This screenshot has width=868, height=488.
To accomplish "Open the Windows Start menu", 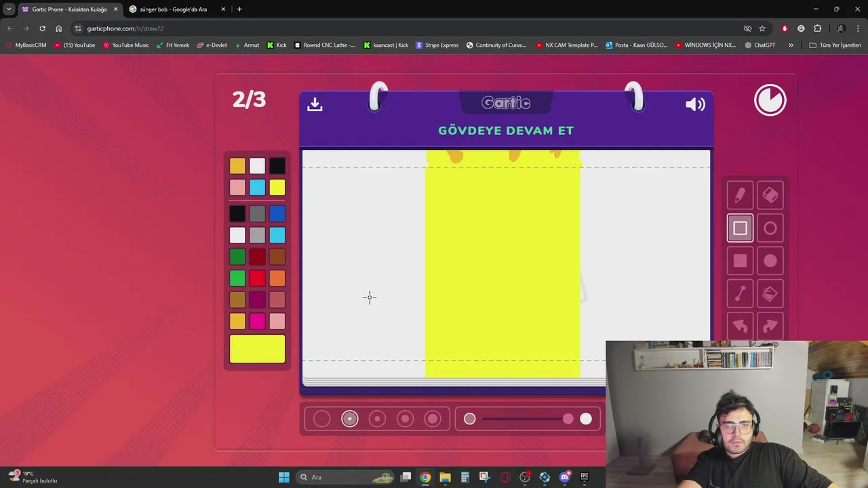I will click(284, 477).
